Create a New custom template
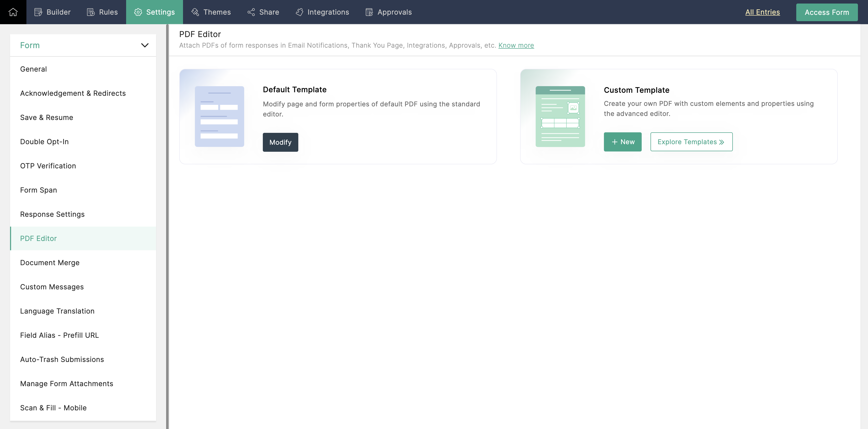The width and height of the screenshot is (868, 429). pyautogui.click(x=622, y=142)
